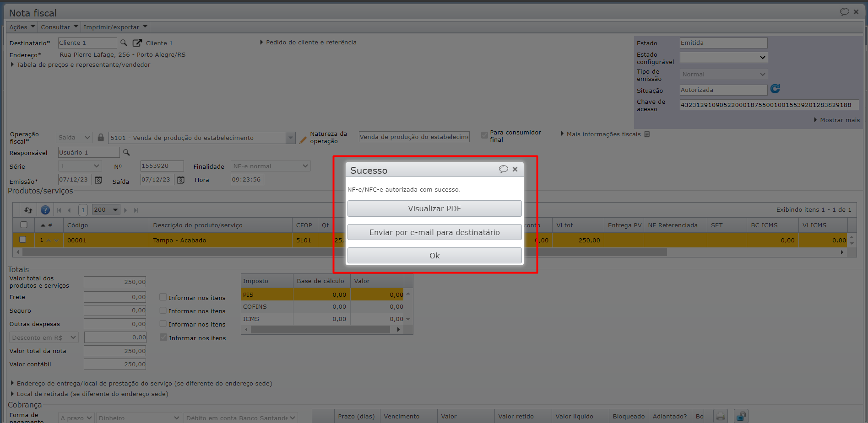Open the Emissão date calendar picker
The width and height of the screenshot is (868, 423).
pos(98,180)
